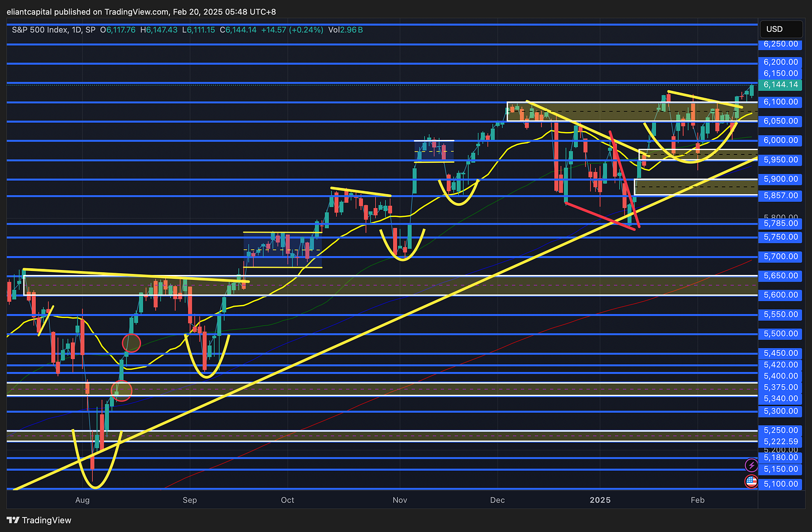Click the current price label 6,144.14
The width and height of the screenshot is (812, 532).
point(781,85)
